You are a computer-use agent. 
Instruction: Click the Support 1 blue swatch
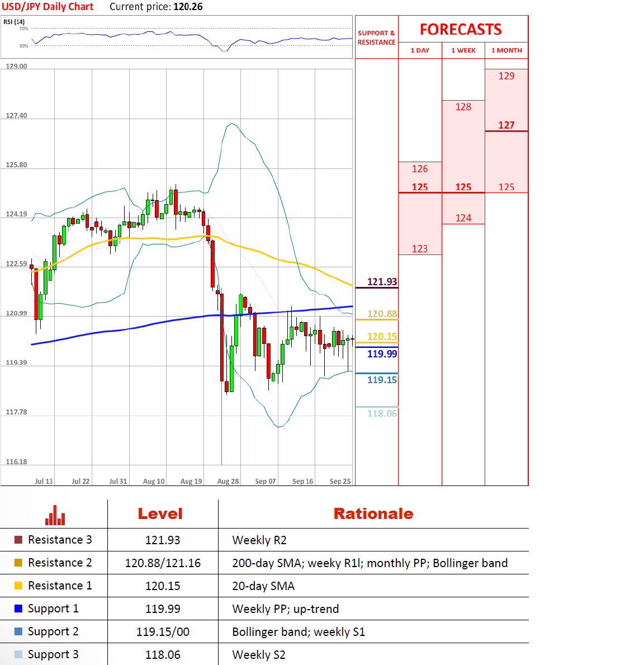point(18,609)
